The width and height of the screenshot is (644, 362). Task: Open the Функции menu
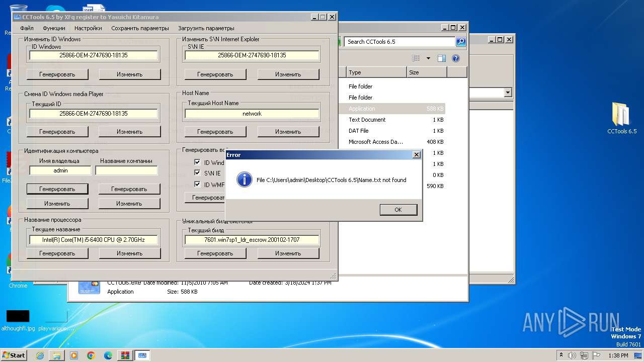pos(54,28)
